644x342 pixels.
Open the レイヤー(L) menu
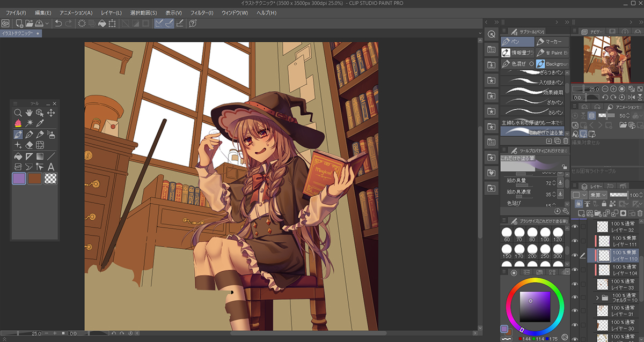(x=111, y=12)
